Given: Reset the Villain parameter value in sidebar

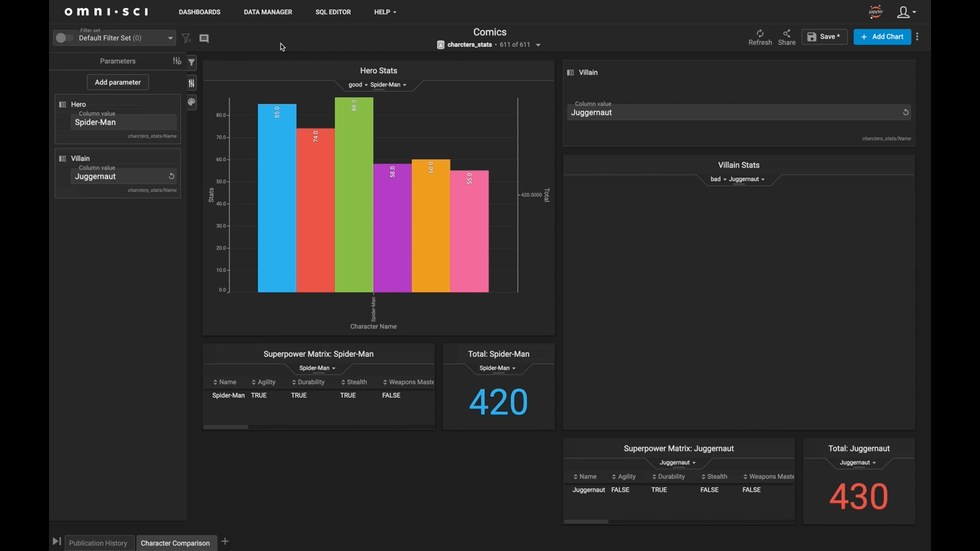Looking at the screenshot, I should 171,176.
